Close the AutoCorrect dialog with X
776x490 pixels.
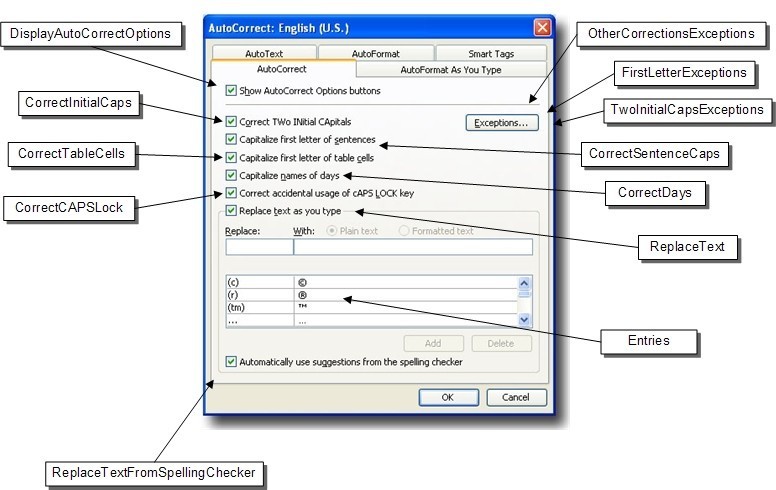[x=542, y=27]
